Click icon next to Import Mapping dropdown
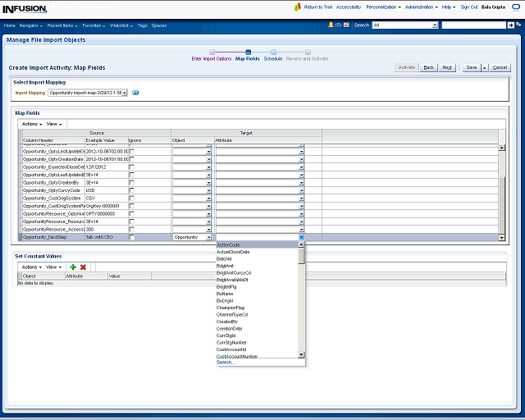Image resolution: width=525 pixels, height=420 pixels. 135,93
